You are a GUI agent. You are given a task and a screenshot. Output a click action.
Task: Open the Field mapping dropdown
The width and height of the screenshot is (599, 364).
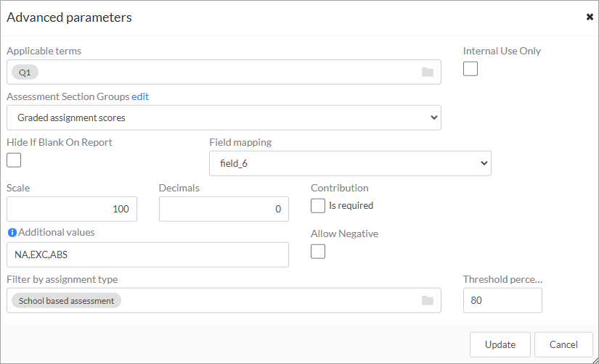350,163
